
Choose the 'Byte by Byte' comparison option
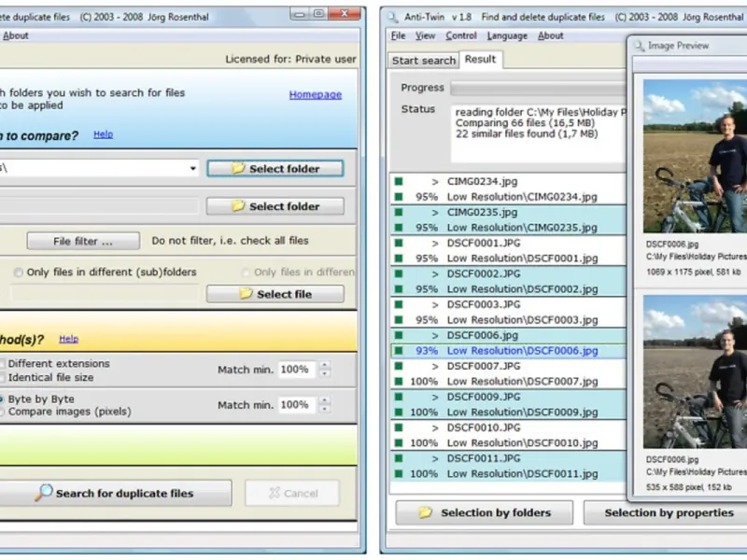click(2, 399)
